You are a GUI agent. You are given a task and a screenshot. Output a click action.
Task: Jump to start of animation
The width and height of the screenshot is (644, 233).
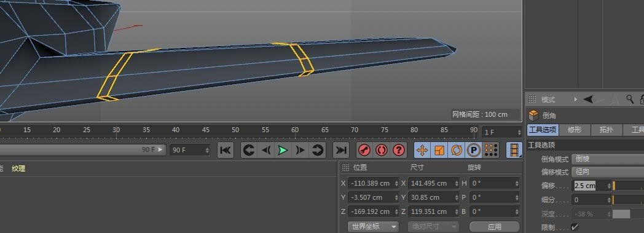click(225, 150)
